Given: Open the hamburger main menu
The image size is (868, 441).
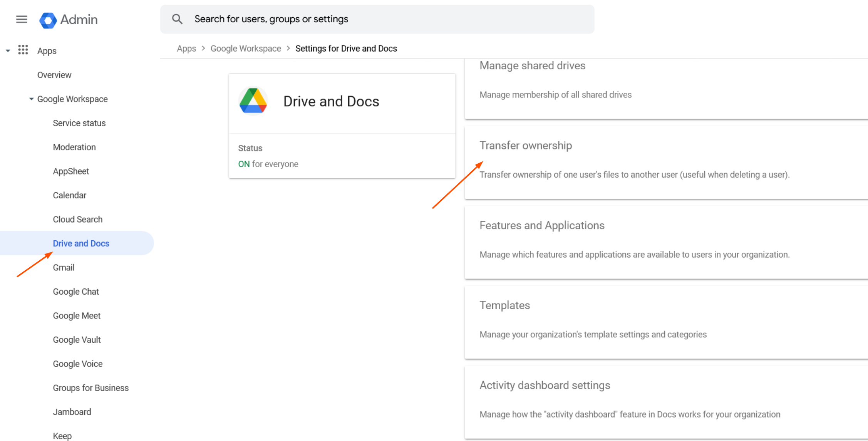Looking at the screenshot, I should coord(22,19).
